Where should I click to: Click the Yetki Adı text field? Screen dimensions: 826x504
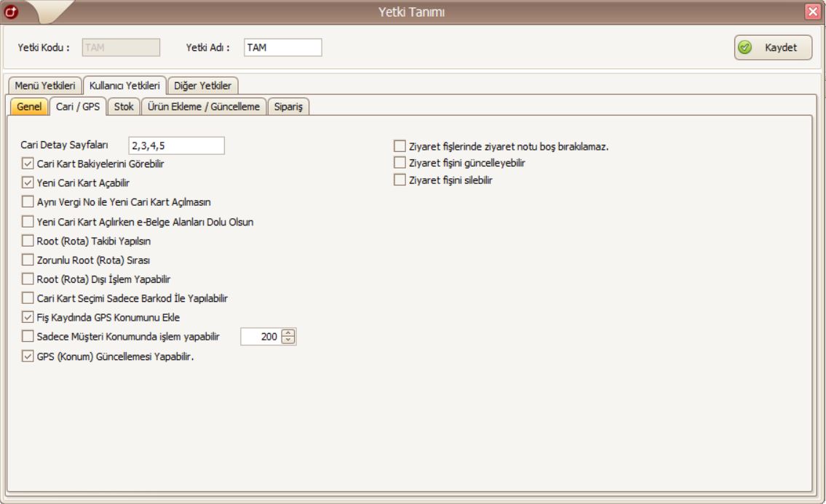coord(282,47)
